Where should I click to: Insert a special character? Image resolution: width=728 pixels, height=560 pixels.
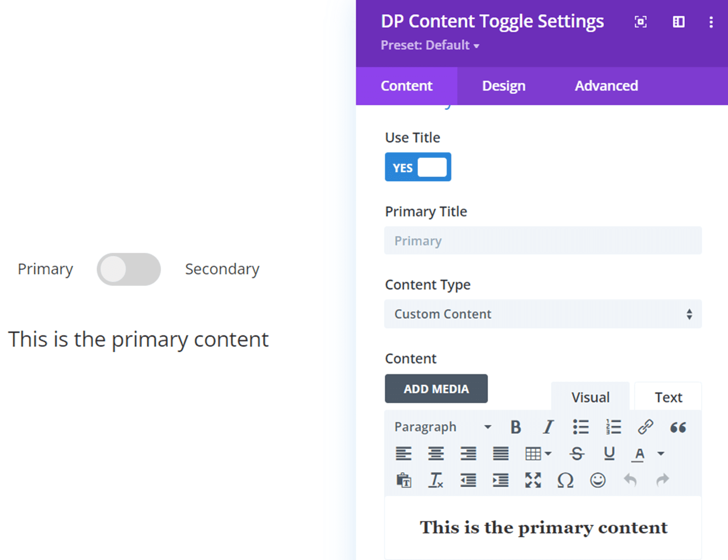click(x=565, y=480)
